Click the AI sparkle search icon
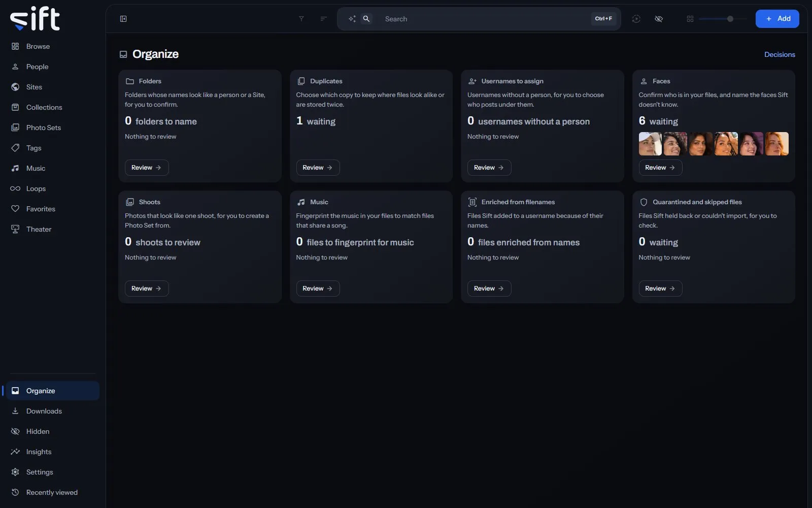Screen dimensions: 812x508 tap(352, 19)
